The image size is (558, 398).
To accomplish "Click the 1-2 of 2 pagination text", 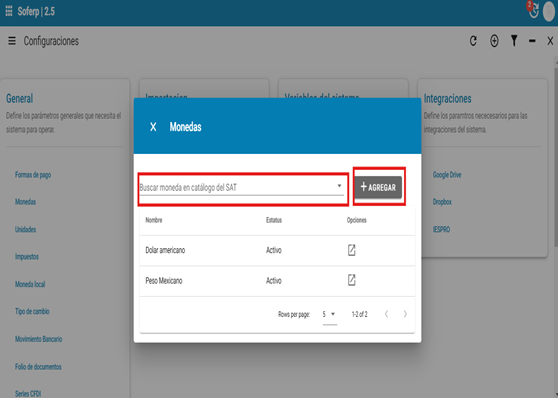I will [359, 314].
